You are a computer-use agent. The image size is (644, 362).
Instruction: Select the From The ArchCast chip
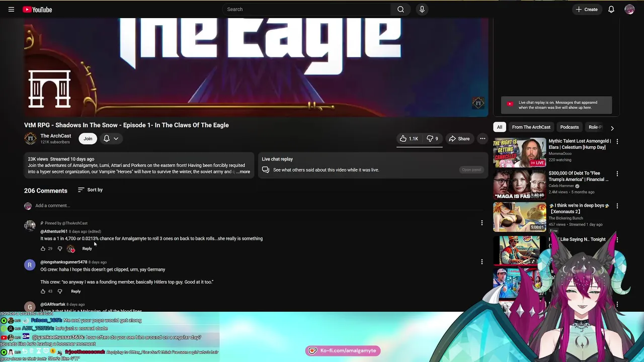click(x=531, y=127)
